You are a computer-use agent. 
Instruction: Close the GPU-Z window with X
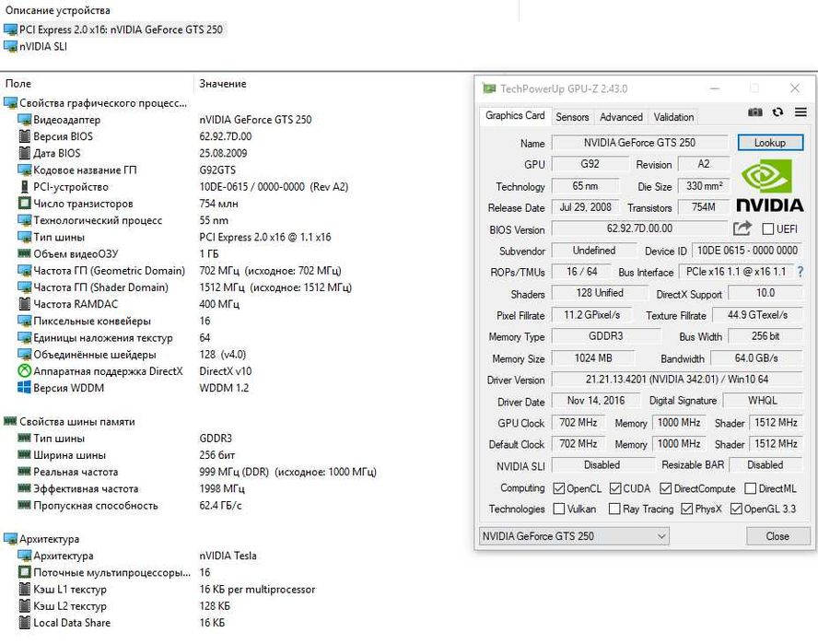coord(795,88)
